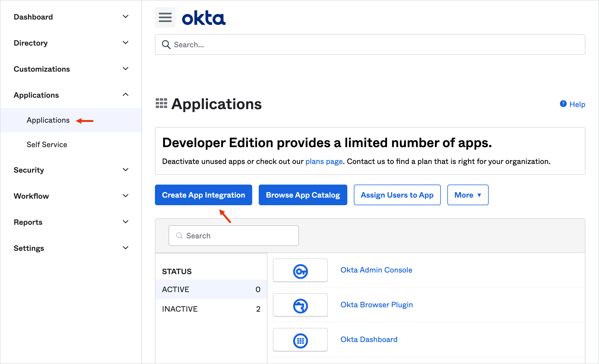The image size is (599, 364).
Task: Click Create App Integration button
Action: pos(204,195)
